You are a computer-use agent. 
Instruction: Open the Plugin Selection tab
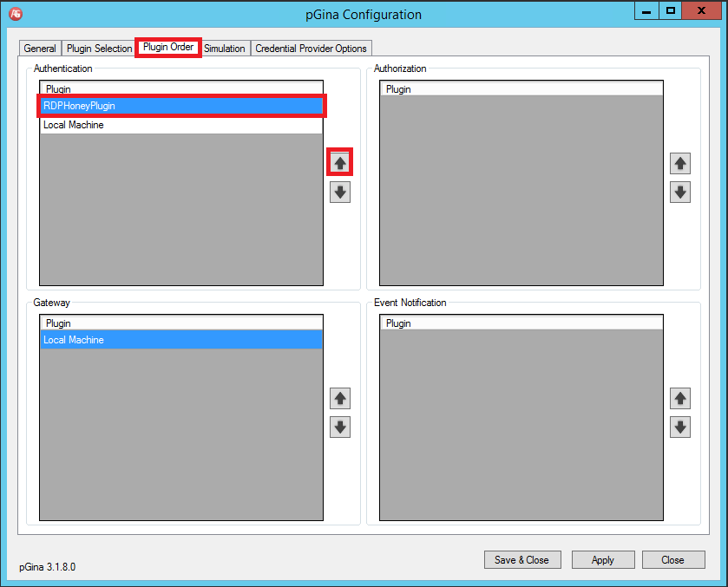100,49
